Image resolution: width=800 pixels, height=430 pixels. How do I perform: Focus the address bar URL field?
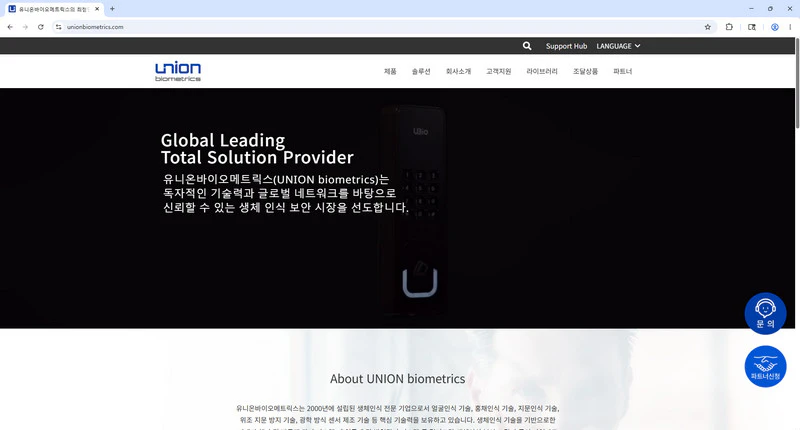383,27
